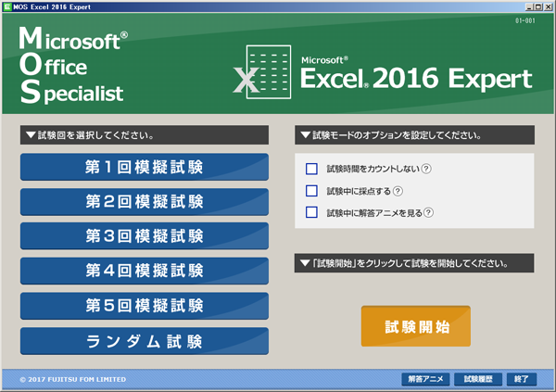Click the 01-001 version label
Screen dimensions: 556x392
click(525, 21)
